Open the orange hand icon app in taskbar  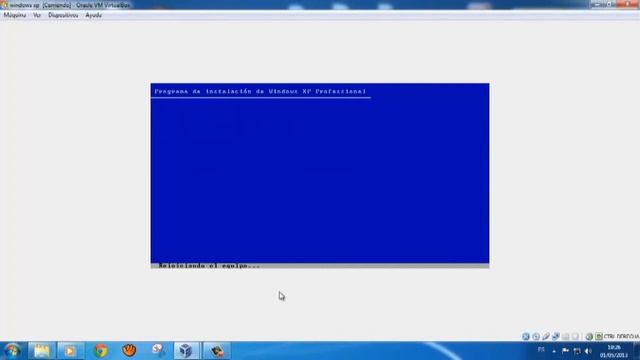point(129,351)
